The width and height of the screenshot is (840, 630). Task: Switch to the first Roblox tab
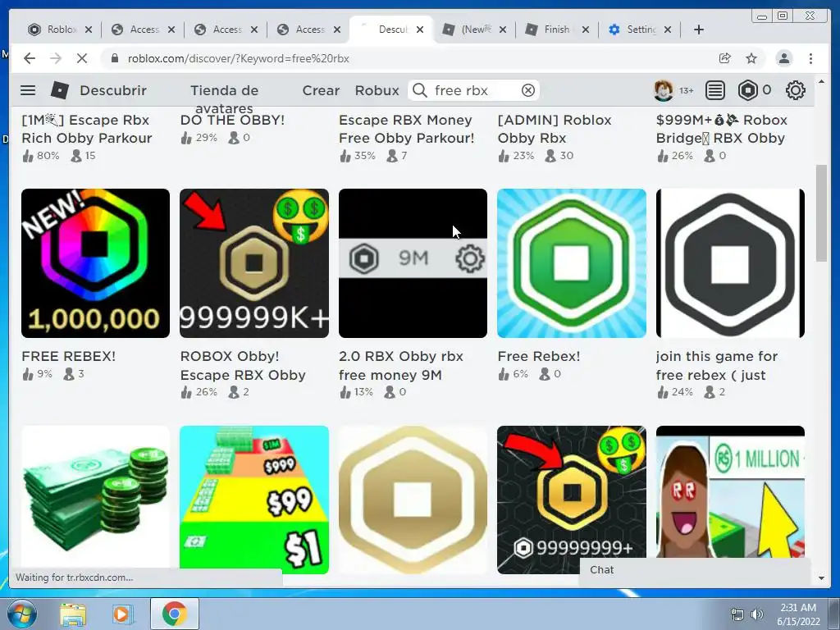click(59, 30)
